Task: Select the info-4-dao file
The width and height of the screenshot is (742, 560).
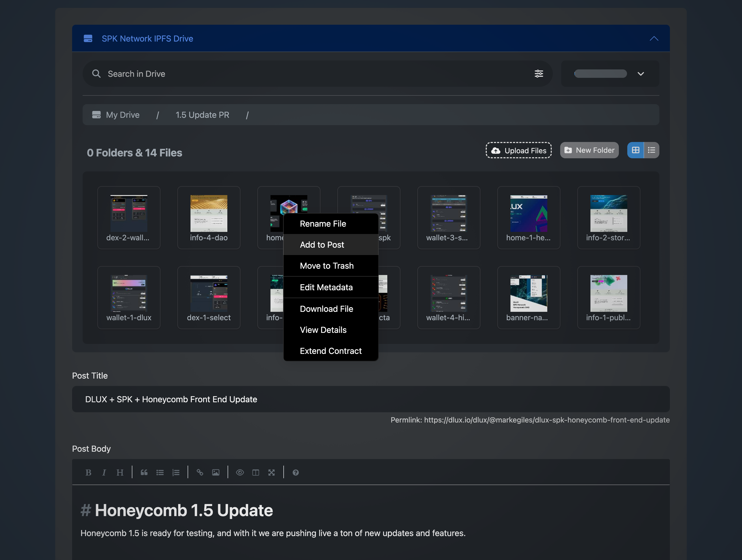Action: click(209, 218)
